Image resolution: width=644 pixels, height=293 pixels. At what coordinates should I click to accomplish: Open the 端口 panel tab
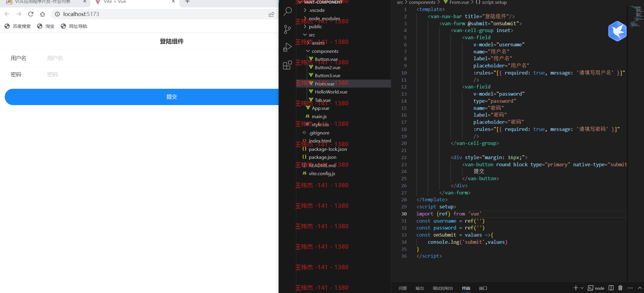(483, 288)
